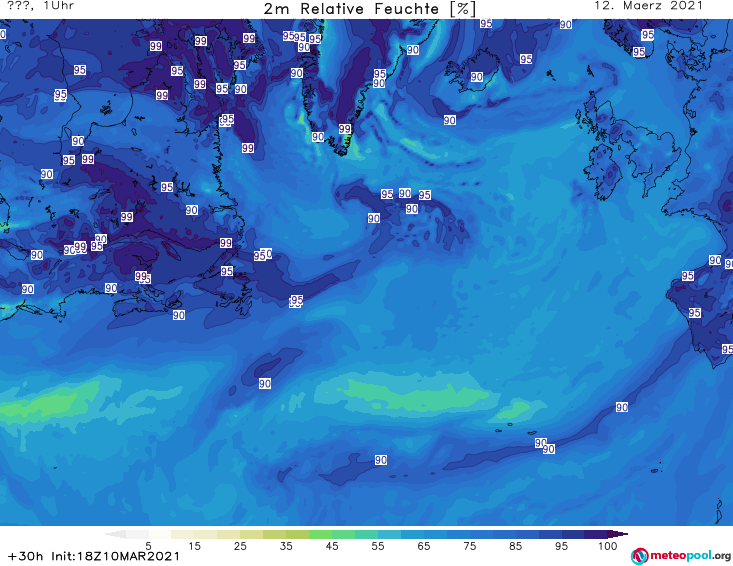Screen dimensions: 733x566
Task: Click the '25' tick on the color legend
Action: [x=240, y=546]
